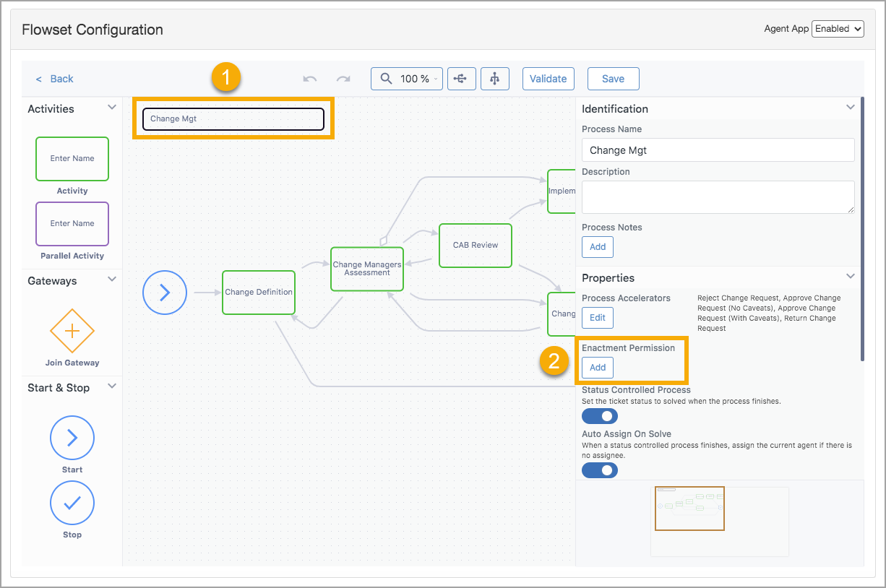Go Back to previous page
886x588 pixels.
point(55,79)
